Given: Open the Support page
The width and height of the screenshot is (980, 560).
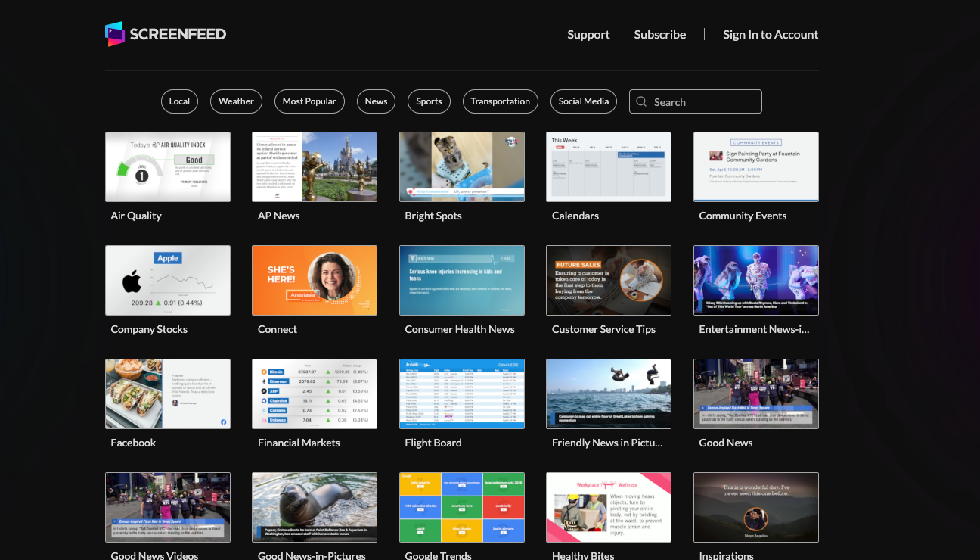Looking at the screenshot, I should (588, 34).
